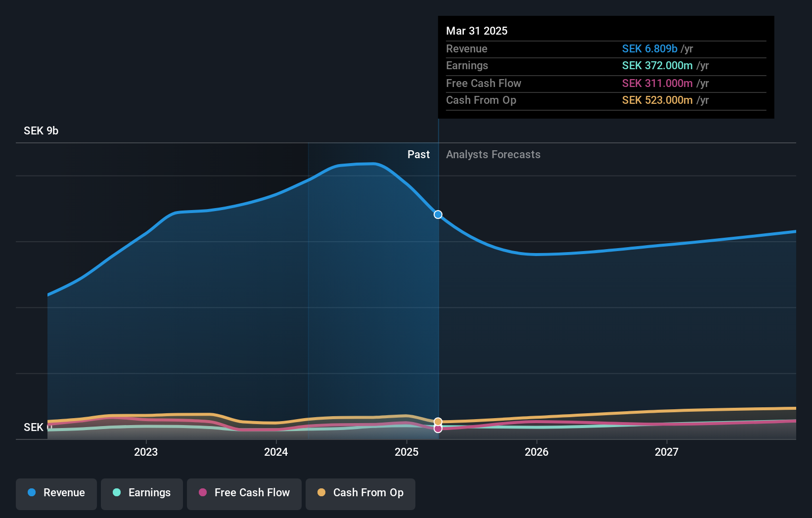Click the SEK 523.000m cash from op value

tap(657, 100)
